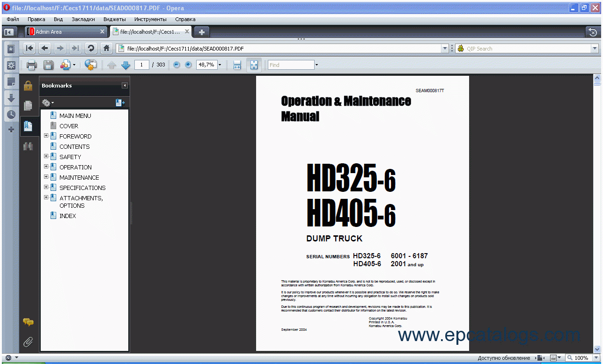Viewport: 603px width, 364px height.
Task: Open the Правка menu
Action: [36, 19]
